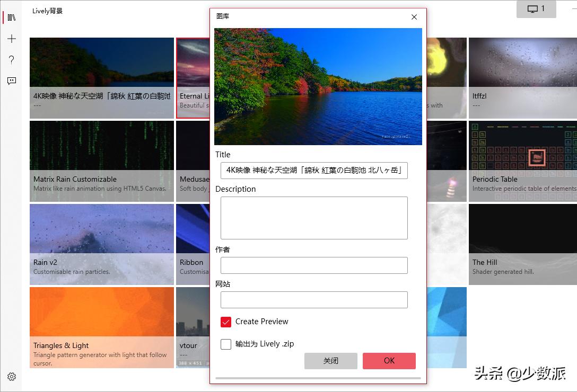Select display 1 from the monitor selector
This screenshot has height=392, width=577.
(x=536, y=9)
